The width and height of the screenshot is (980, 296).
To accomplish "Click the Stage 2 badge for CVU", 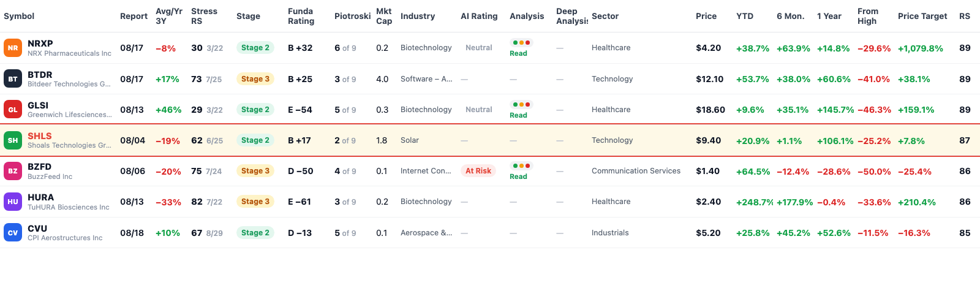I will coord(255,233).
